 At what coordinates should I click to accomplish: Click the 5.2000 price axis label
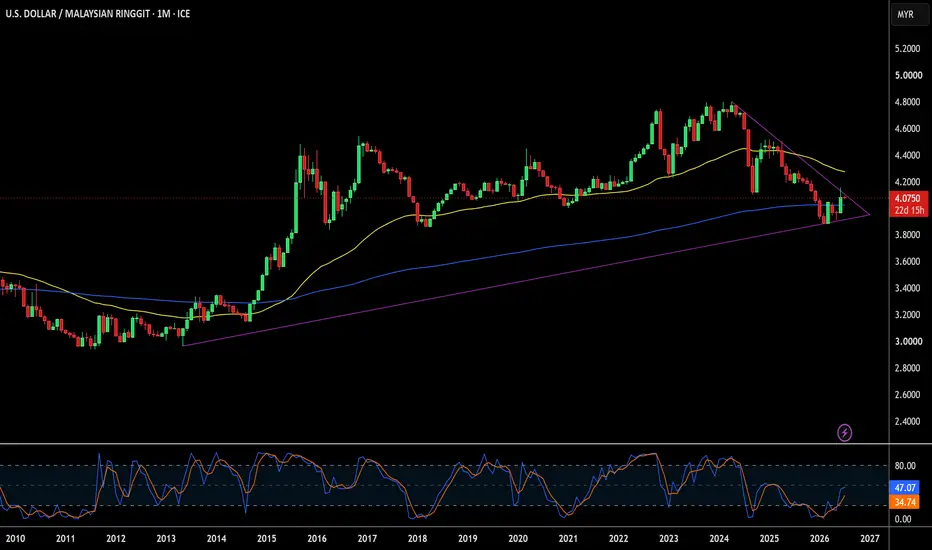coord(908,49)
